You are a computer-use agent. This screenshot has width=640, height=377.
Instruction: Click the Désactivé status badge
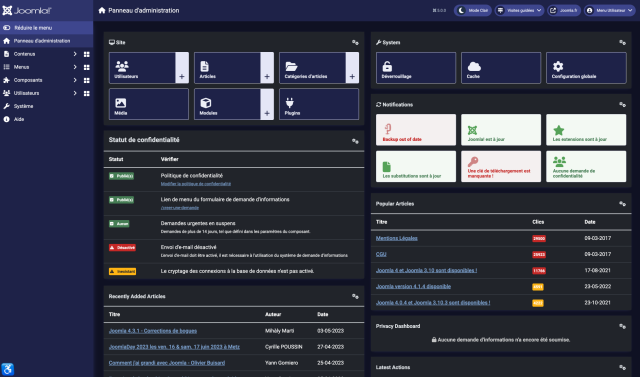click(x=122, y=248)
